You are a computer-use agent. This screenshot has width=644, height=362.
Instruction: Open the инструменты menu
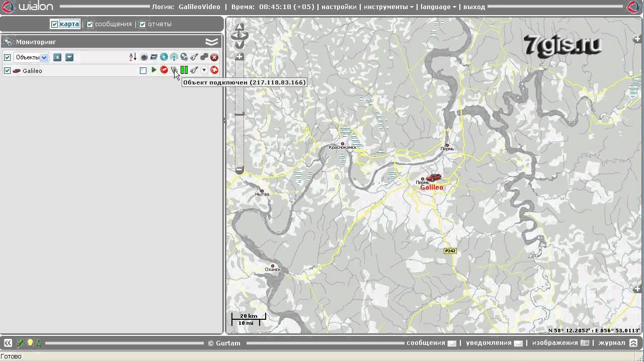388,7
